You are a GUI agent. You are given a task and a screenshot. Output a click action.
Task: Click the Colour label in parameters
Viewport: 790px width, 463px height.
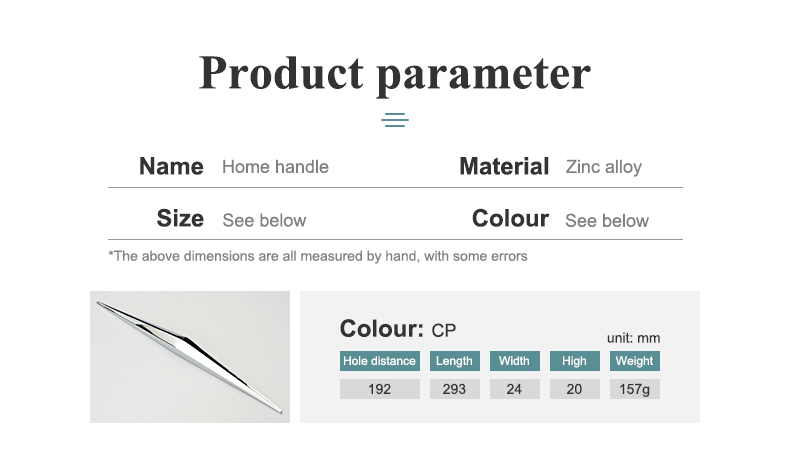510,219
